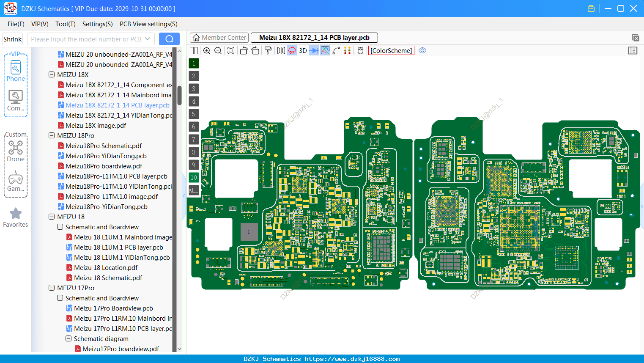The image size is (644, 363).
Task: Open the Phone category
Action: (16, 71)
